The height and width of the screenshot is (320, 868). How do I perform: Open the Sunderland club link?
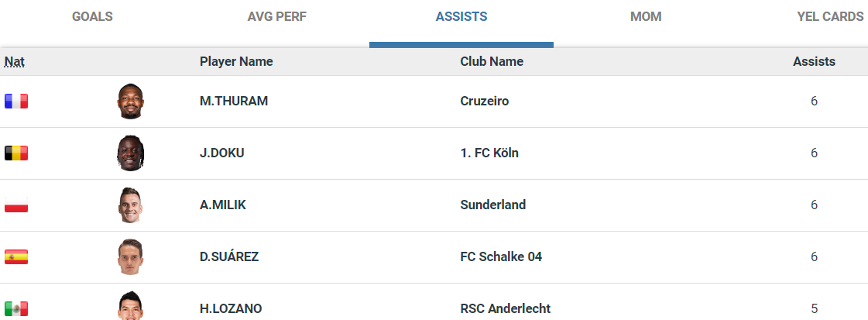(x=493, y=205)
